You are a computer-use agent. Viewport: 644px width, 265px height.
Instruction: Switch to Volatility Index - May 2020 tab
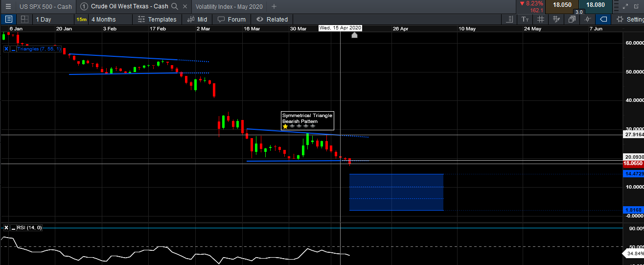(x=229, y=6)
